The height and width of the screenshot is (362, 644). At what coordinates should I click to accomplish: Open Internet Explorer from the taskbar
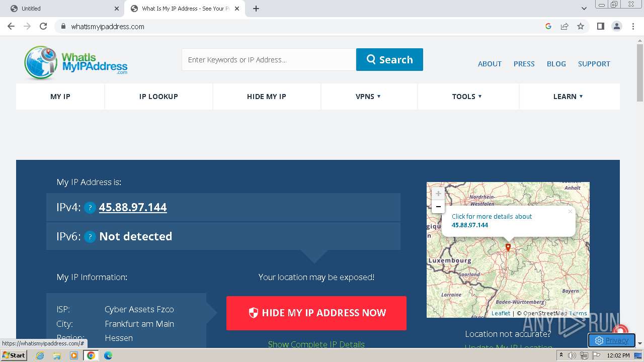(40, 355)
